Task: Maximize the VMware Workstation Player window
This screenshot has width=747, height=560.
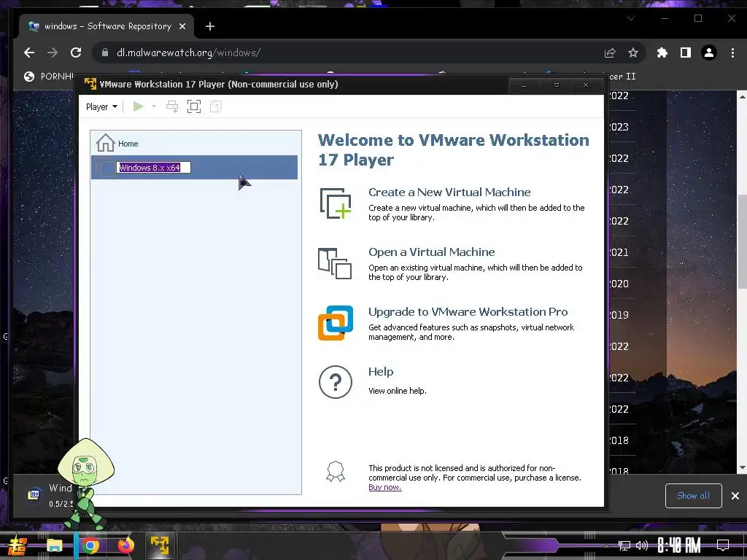Action: tap(556, 85)
